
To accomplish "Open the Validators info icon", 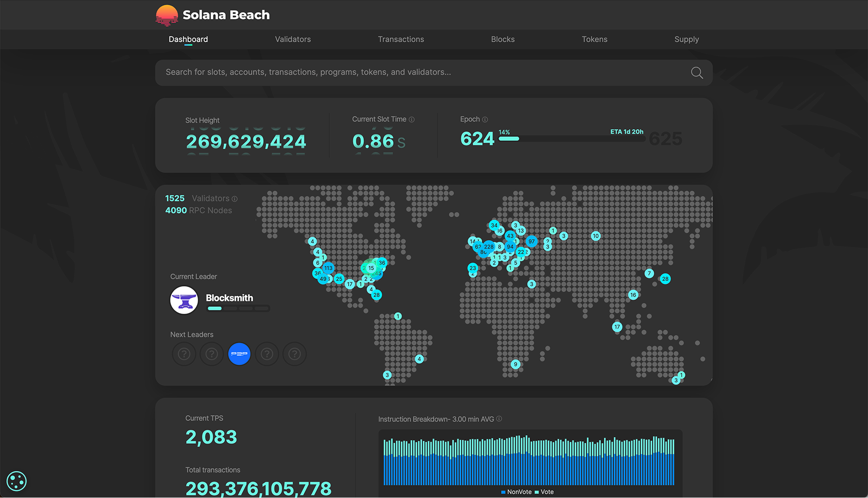I will coord(235,198).
